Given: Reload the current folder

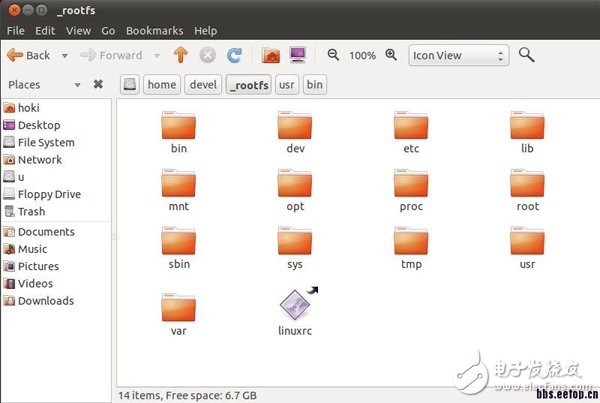Looking at the screenshot, I should coord(234,55).
